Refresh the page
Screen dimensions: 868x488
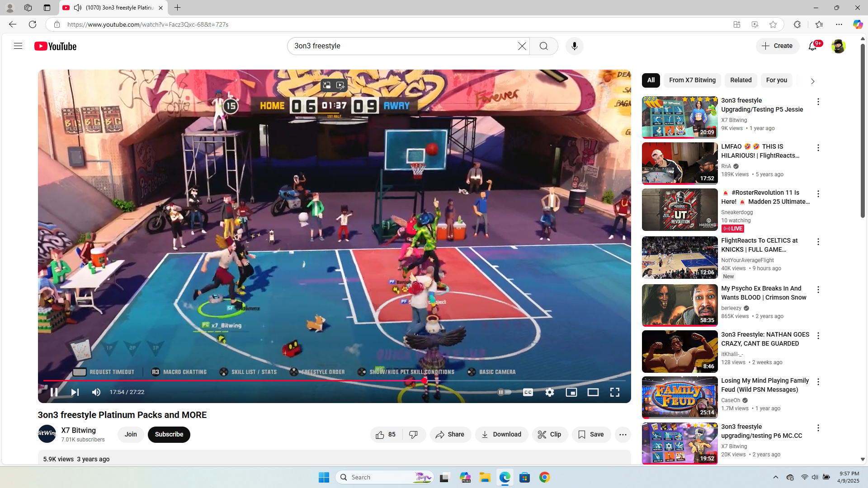(x=33, y=24)
